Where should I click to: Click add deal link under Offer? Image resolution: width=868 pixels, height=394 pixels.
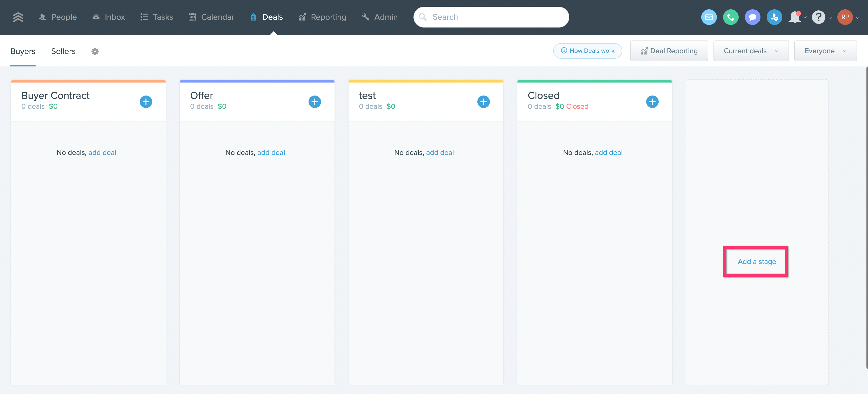coord(271,153)
